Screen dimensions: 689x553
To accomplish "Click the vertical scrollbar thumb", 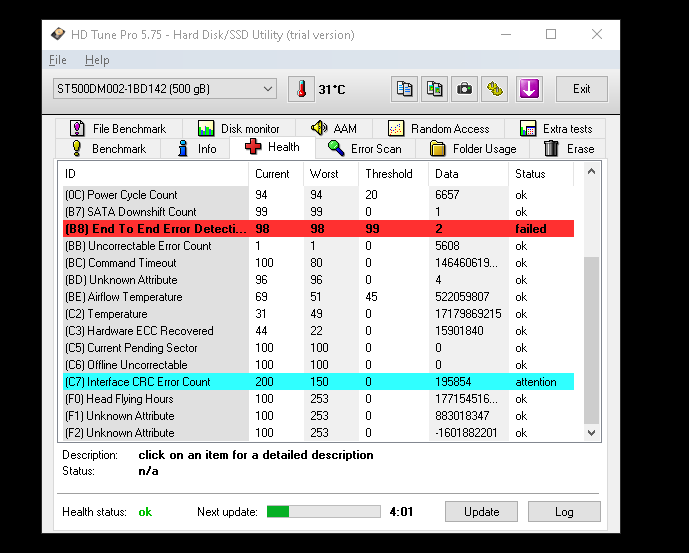I will 591,341.
